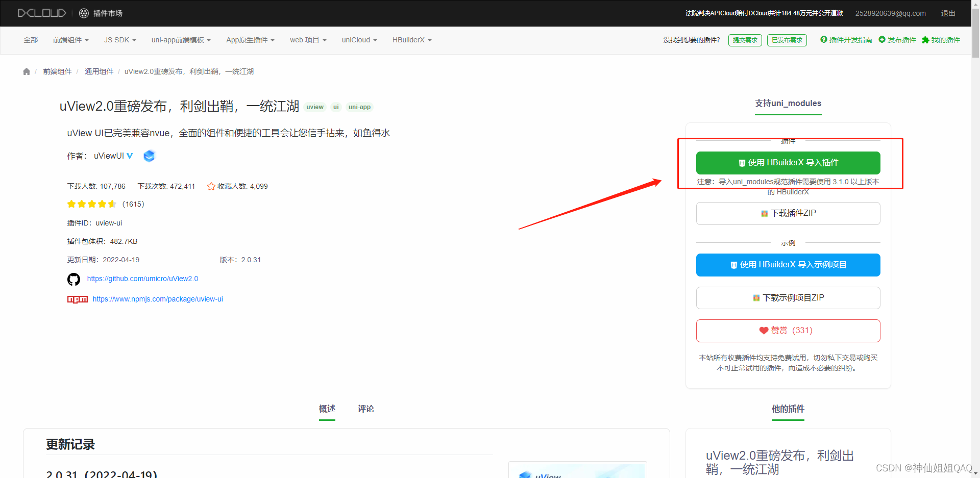
Task: Click the DCloud logo
Action: (42, 13)
